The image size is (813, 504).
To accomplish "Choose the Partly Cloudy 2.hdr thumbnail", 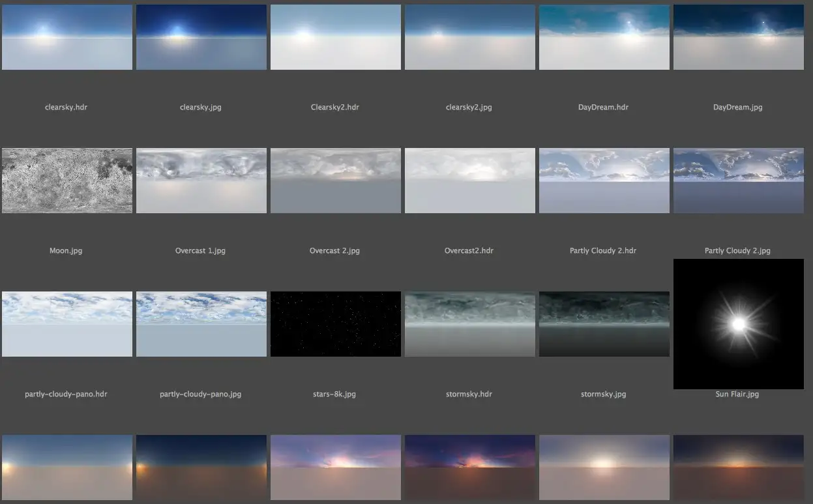I will 604,181.
